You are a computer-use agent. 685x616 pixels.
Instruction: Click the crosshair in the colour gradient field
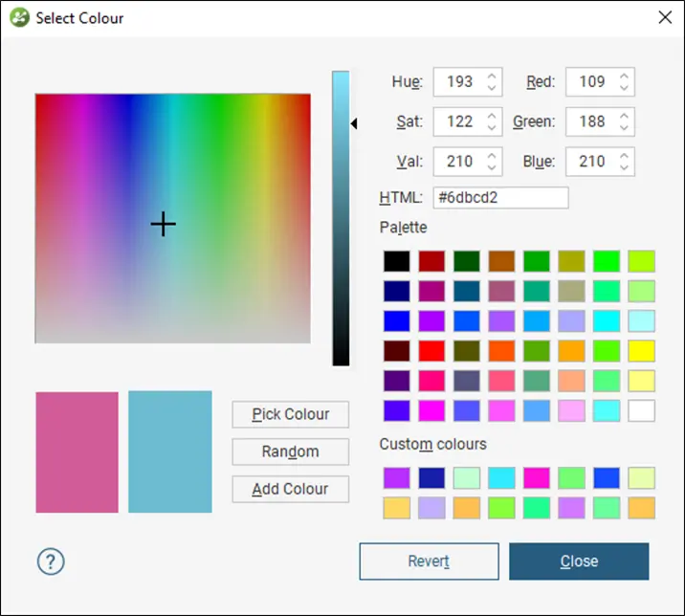pyautogui.click(x=164, y=224)
